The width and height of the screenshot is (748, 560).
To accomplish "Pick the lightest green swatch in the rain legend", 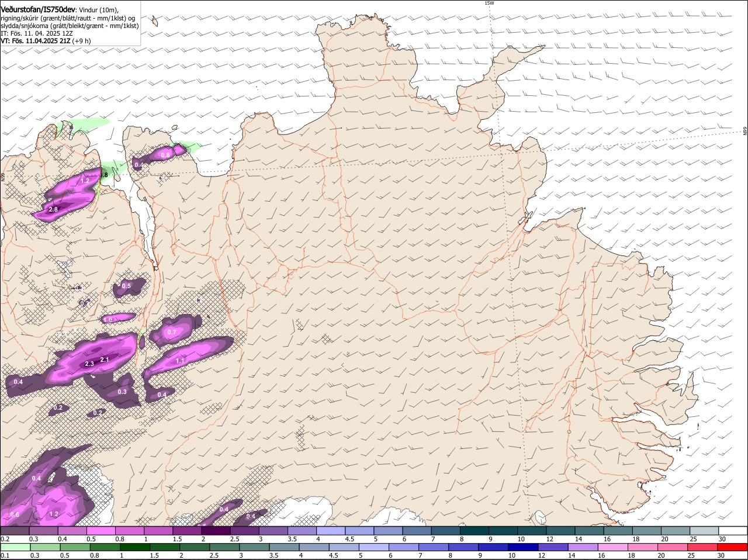I will click(15, 547).
